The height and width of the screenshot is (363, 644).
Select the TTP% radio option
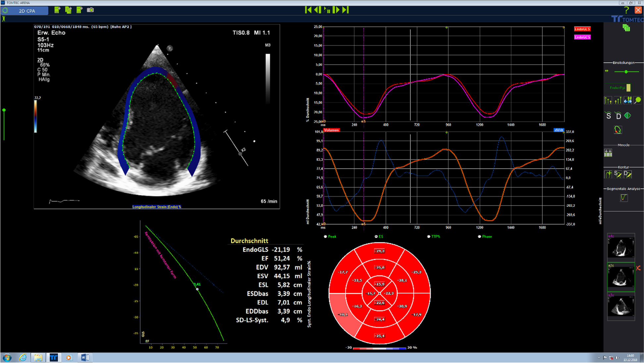click(429, 237)
